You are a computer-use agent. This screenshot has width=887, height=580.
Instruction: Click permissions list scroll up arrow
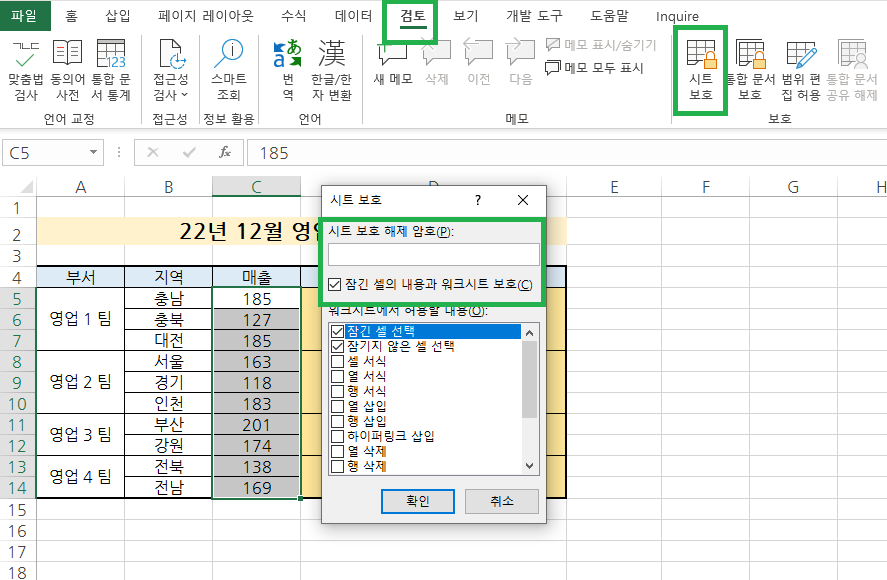pyautogui.click(x=529, y=333)
